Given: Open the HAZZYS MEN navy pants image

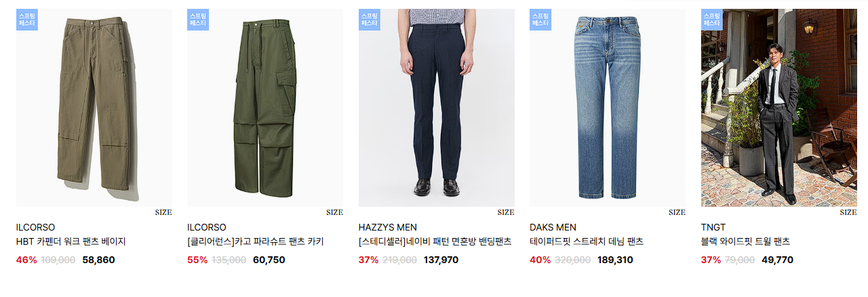Looking at the screenshot, I should pyautogui.click(x=437, y=108).
